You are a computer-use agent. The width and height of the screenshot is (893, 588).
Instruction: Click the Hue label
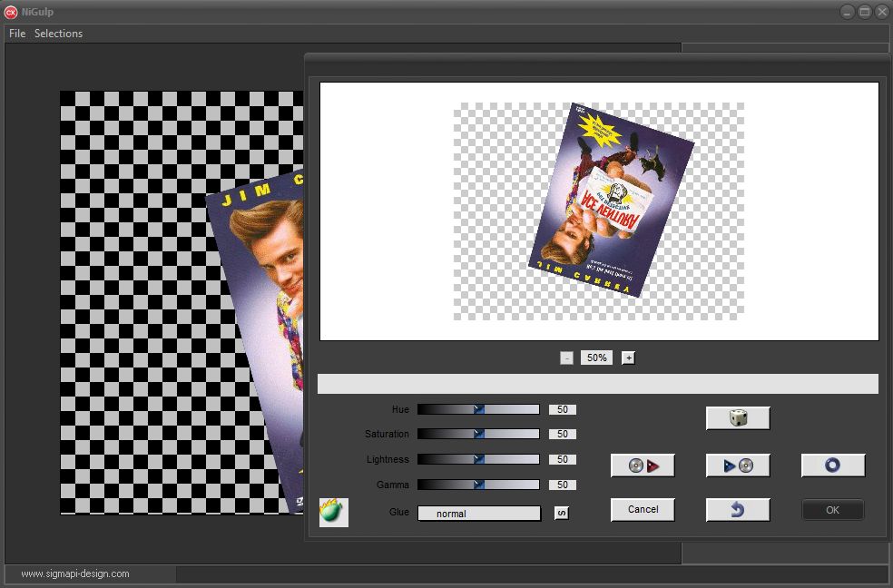pyautogui.click(x=400, y=409)
